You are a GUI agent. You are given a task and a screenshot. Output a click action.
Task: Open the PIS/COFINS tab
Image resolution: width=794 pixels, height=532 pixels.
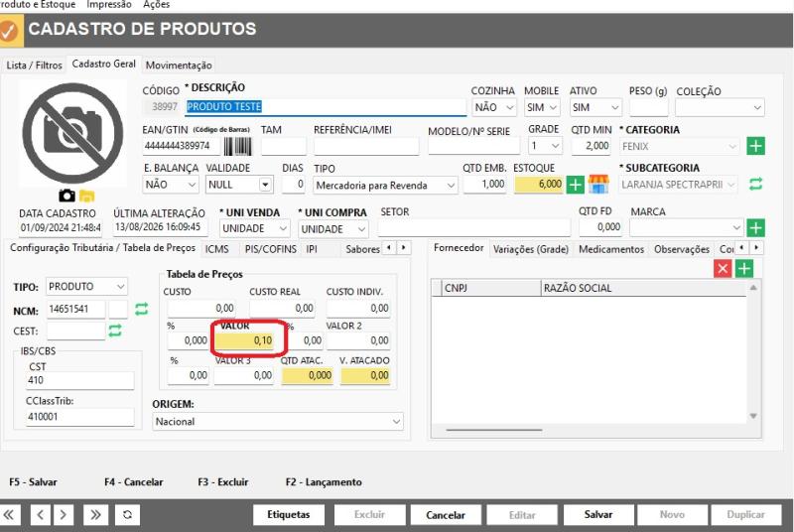point(270,249)
